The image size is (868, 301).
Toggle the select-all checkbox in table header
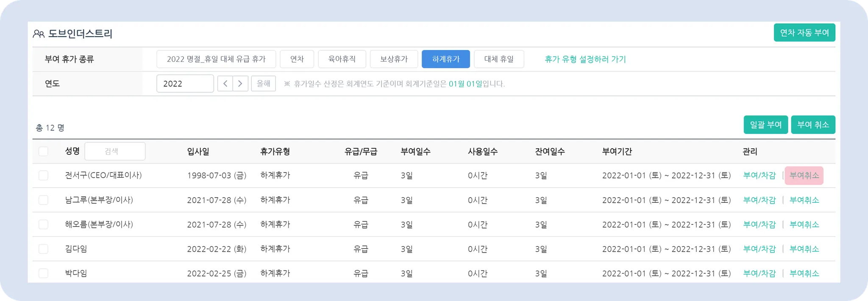pyautogui.click(x=43, y=151)
